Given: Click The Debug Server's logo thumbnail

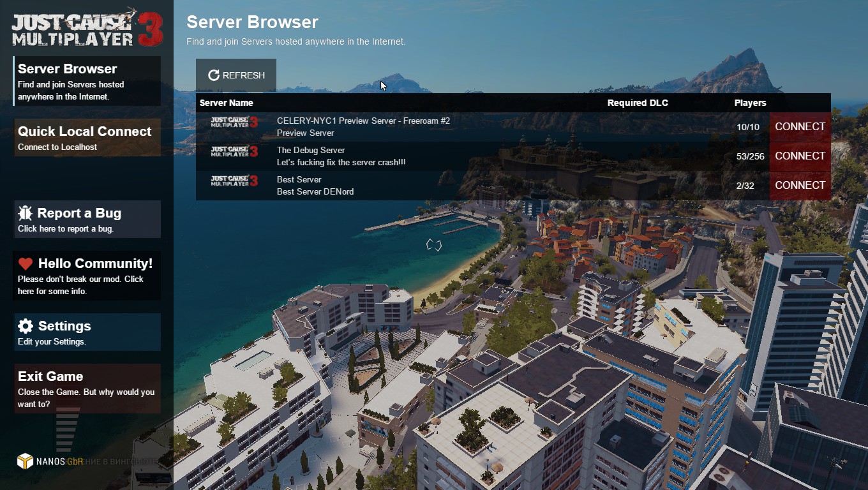Looking at the screenshot, I should pos(234,152).
